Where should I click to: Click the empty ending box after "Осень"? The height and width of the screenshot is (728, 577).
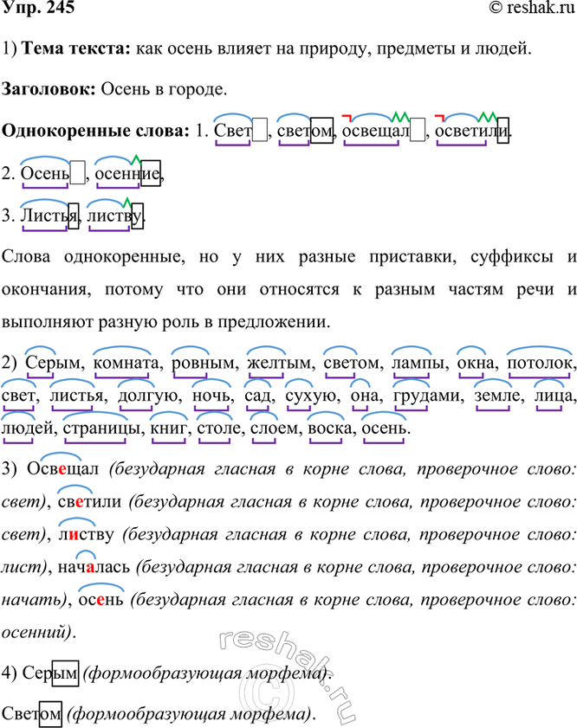click(77, 173)
